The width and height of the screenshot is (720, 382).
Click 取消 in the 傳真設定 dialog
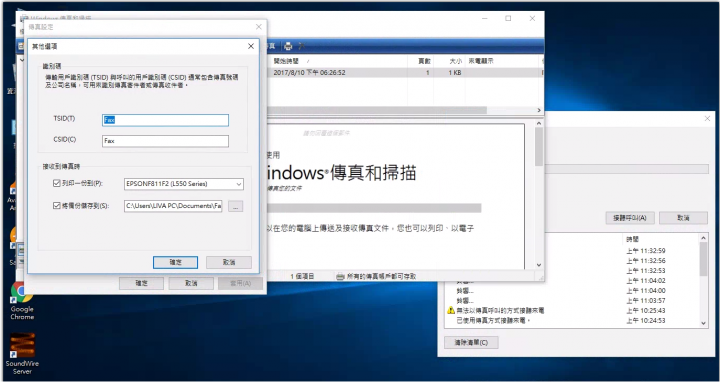(191, 283)
